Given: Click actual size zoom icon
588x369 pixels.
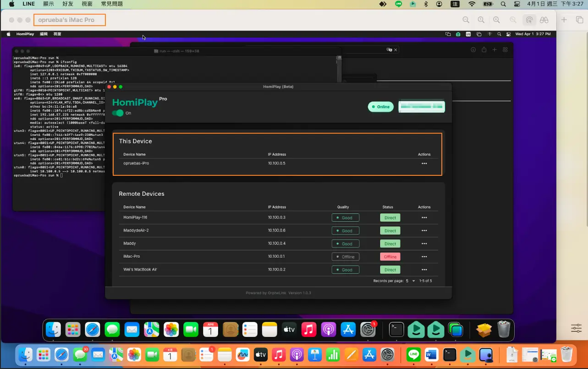Looking at the screenshot, I should [x=481, y=20].
